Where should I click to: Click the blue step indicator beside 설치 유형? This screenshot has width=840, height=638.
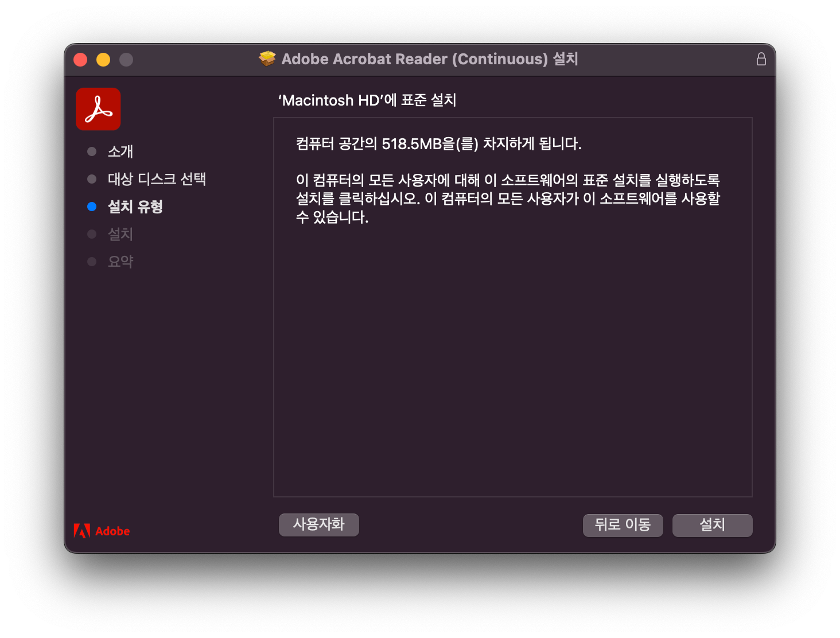point(92,207)
